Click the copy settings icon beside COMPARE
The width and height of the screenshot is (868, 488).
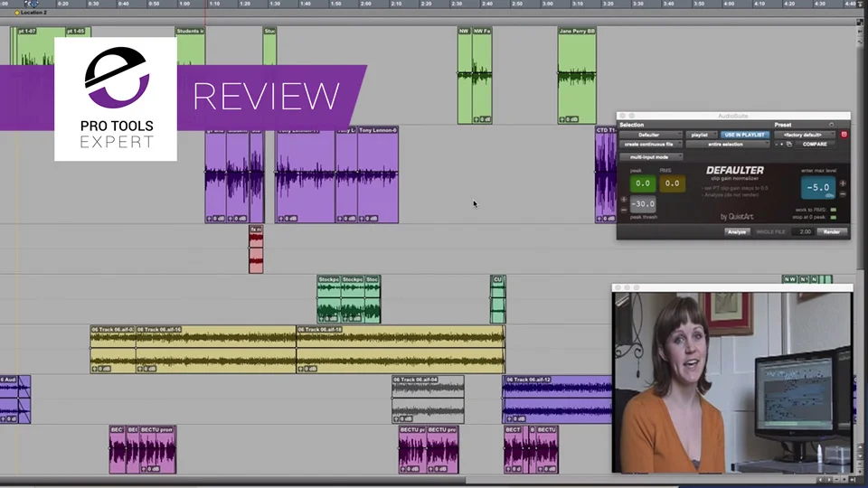[x=789, y=145]
